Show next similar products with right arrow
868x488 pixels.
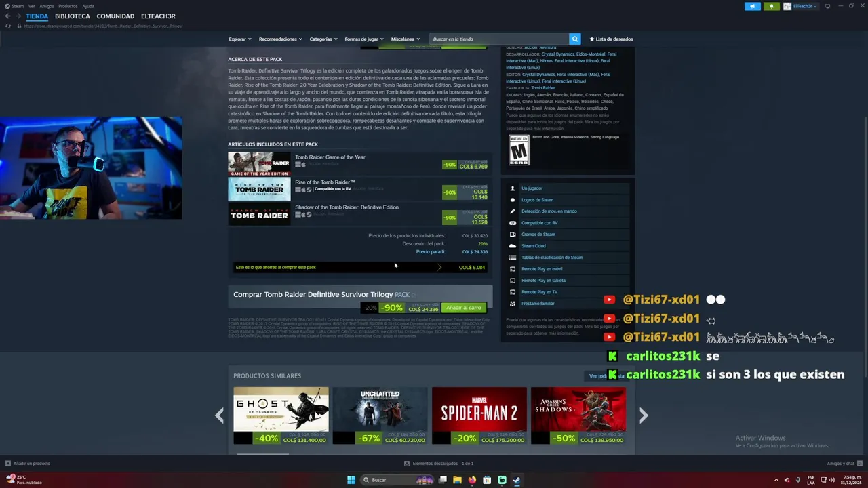[644, 415]
